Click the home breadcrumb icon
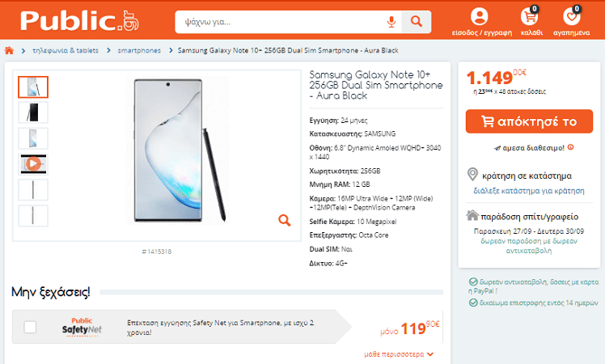This screenshot has height=364, width=605. (9, 50)
